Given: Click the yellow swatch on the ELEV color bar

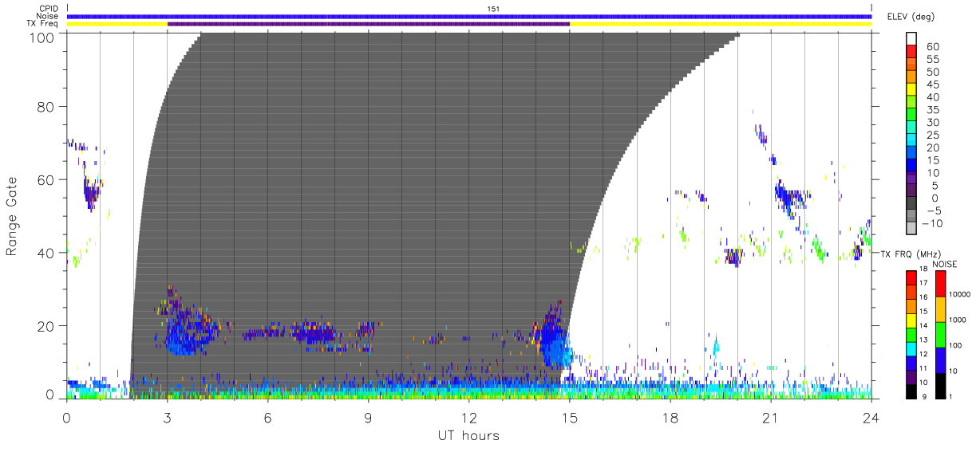Looking at the screenshot, I should coord(913,89).
